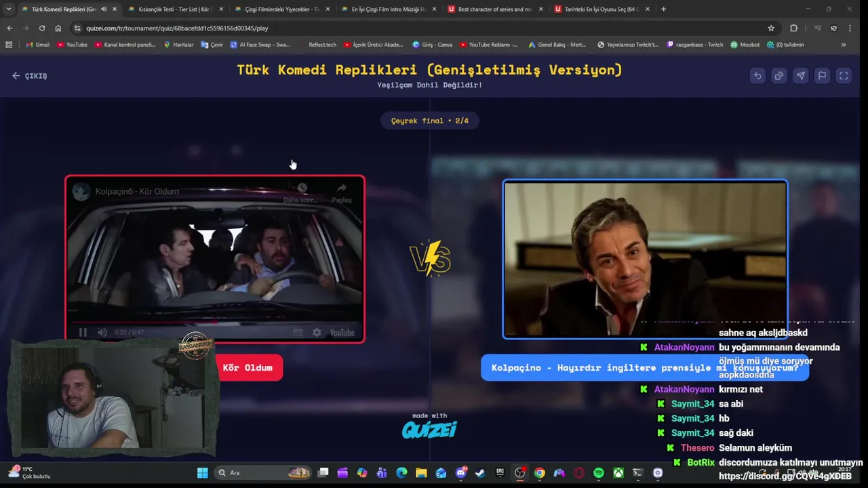
Task: Mute the Kör Oldum video volume
Action: (x=102, y=332)
